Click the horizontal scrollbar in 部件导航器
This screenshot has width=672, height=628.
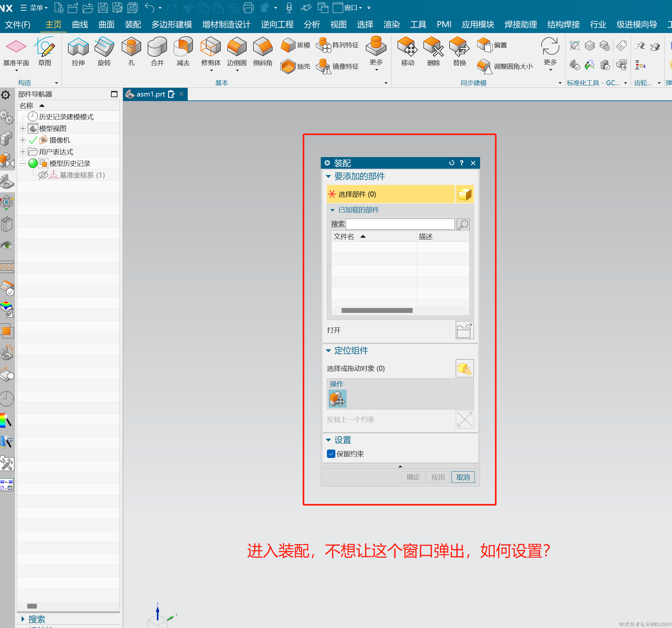(x=32, y=606)
